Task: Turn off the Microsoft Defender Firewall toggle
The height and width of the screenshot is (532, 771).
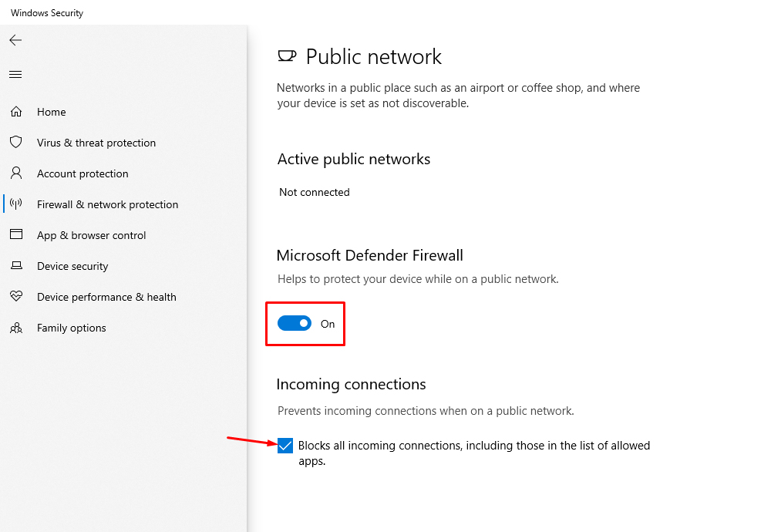Action: coord(295,324)
